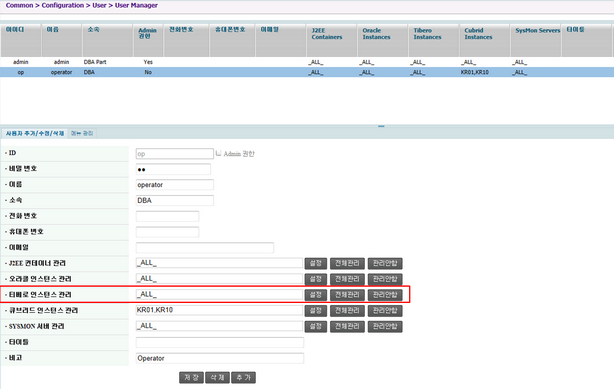Click 관리안함 for 오라클 인스턴스 관리

click(x=385, y=279)
